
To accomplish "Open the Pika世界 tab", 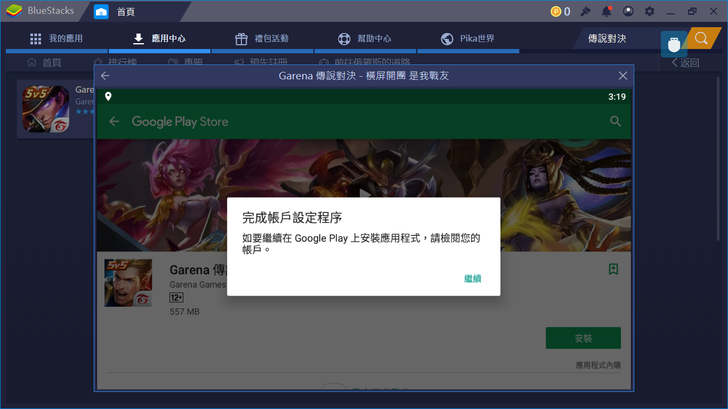I will click(468, 39).
